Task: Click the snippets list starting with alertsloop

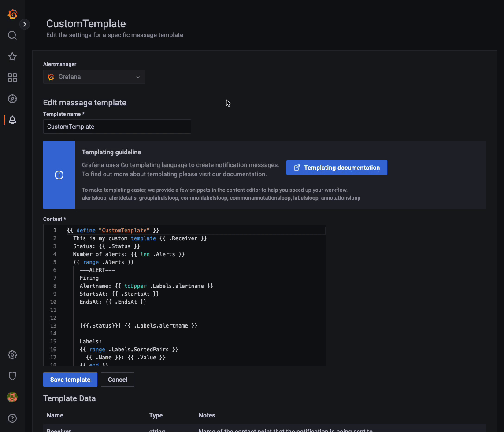Action: coord(221,198)
